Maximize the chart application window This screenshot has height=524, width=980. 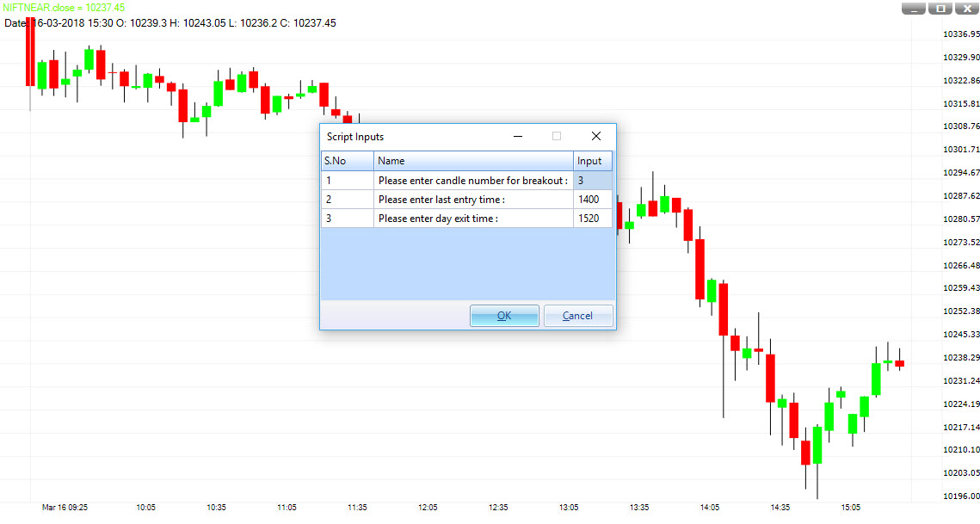point(940,8)
